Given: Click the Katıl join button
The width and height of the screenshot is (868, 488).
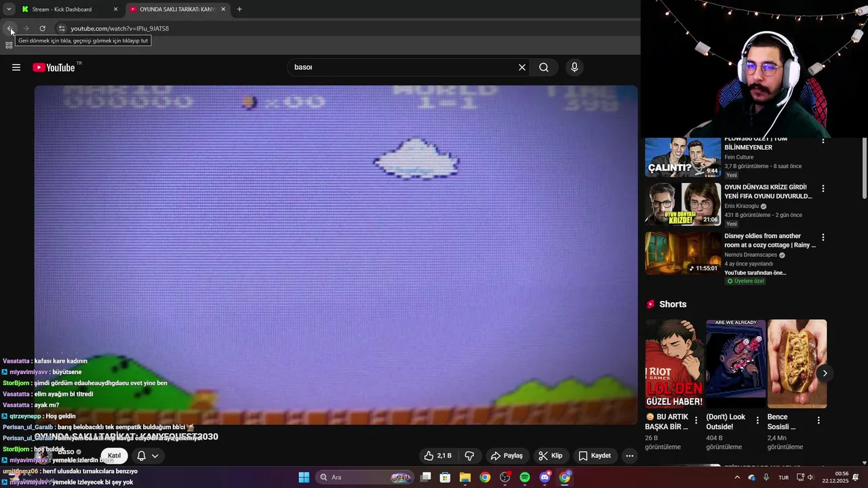Looking at the screenshot, I should tap(114, 455).
